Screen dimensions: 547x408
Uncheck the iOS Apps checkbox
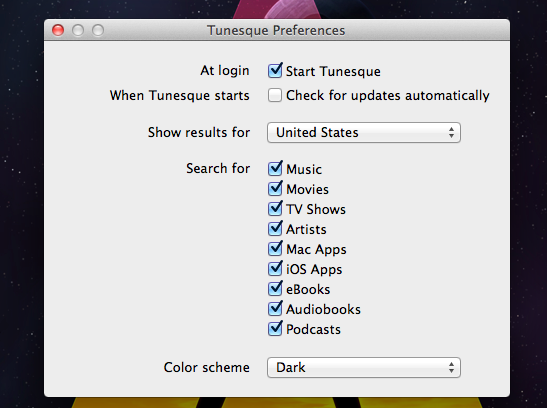[x=275, y=269]
